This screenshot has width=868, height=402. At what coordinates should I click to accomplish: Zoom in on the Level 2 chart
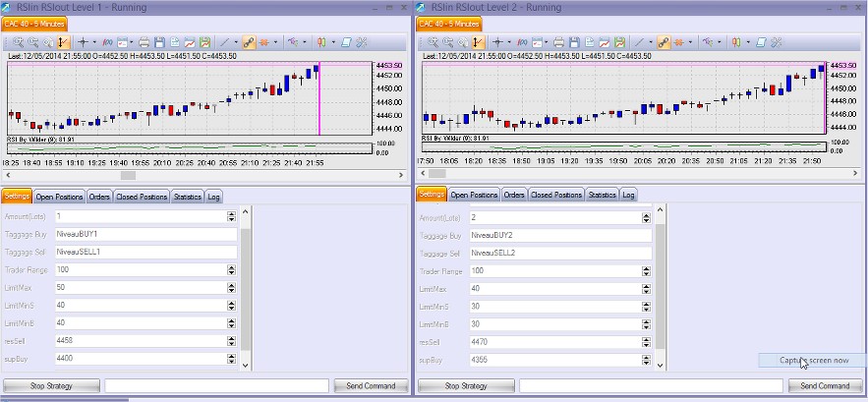(433, 42)
